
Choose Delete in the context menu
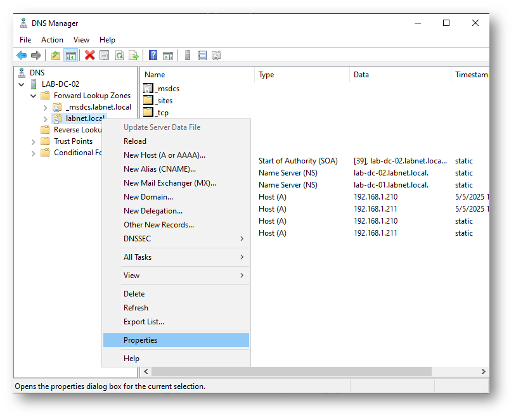(176, 294)
